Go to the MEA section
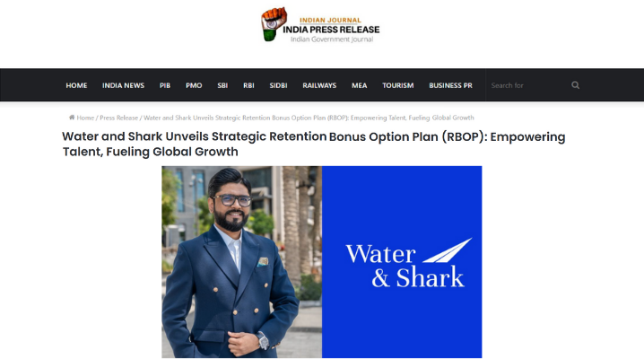This screenshot has height=359, width=644. click(x=360, y=85)
